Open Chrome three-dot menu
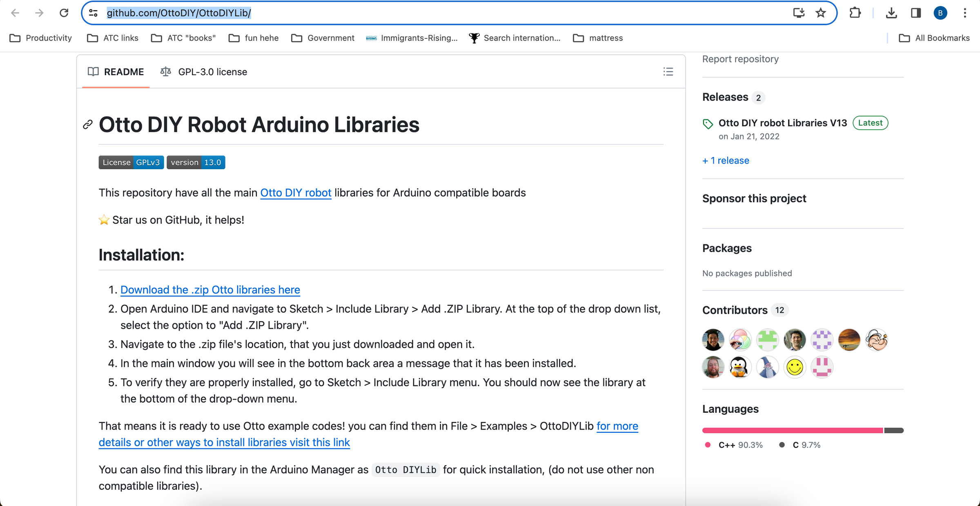Viewport: 980px width, 506px height. coord(965,13)
